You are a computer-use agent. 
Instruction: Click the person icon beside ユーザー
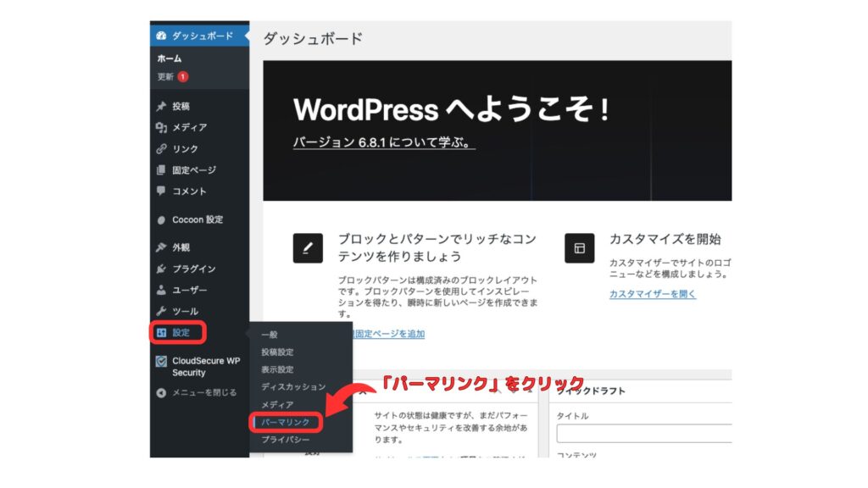pyautogui.click(x=161, y=290)
